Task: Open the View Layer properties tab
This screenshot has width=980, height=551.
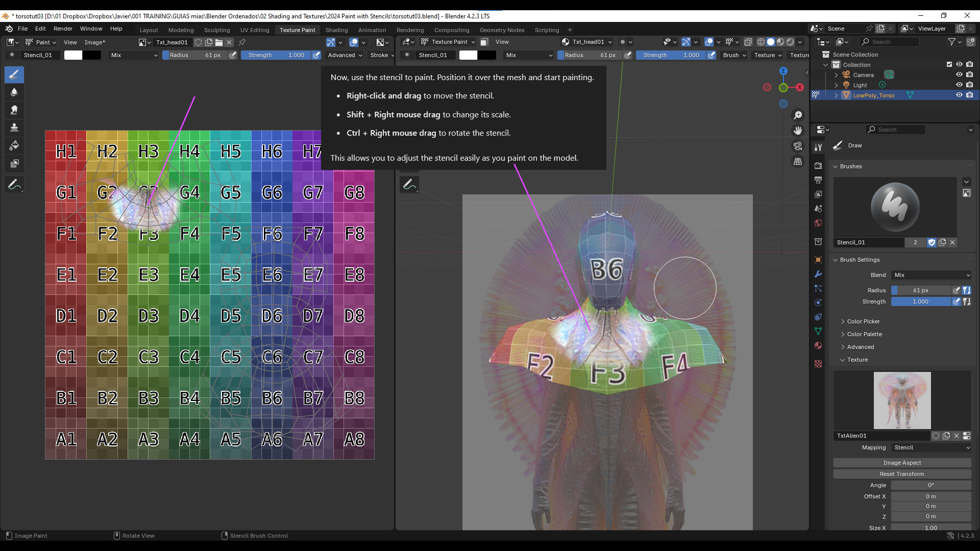Action: click(818, 194)
